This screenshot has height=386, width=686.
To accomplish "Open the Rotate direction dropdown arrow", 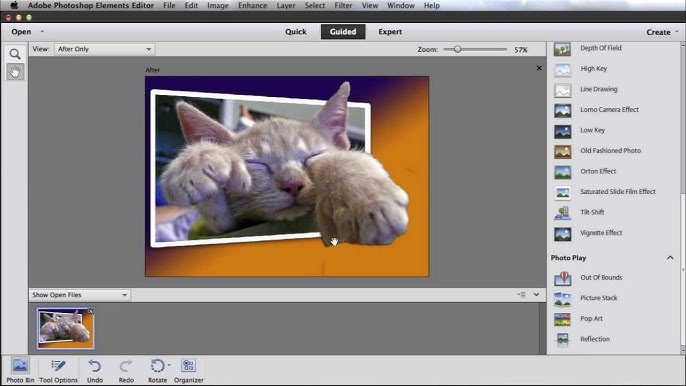I will 169,365.
